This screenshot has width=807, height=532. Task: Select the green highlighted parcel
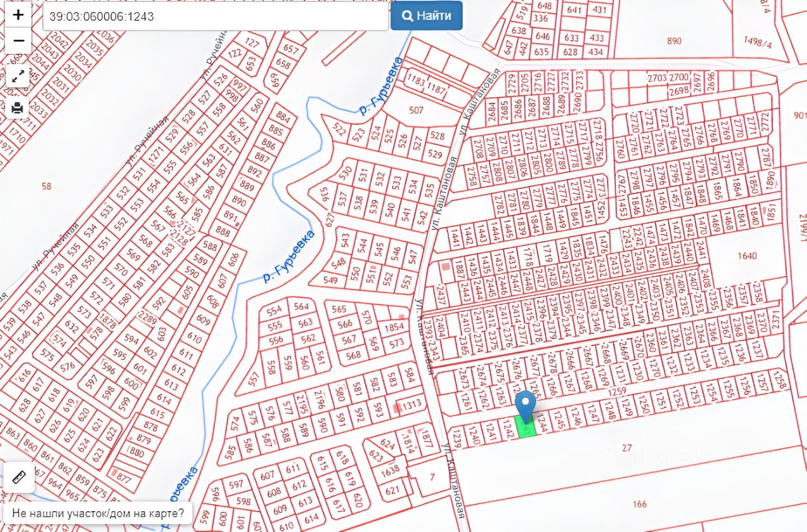526,427
